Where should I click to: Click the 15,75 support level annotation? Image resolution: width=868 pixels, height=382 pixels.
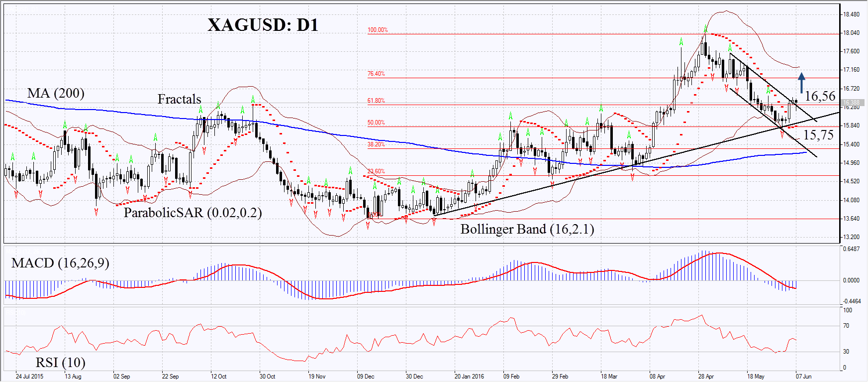pyautogui.click(x=818, y=135)
